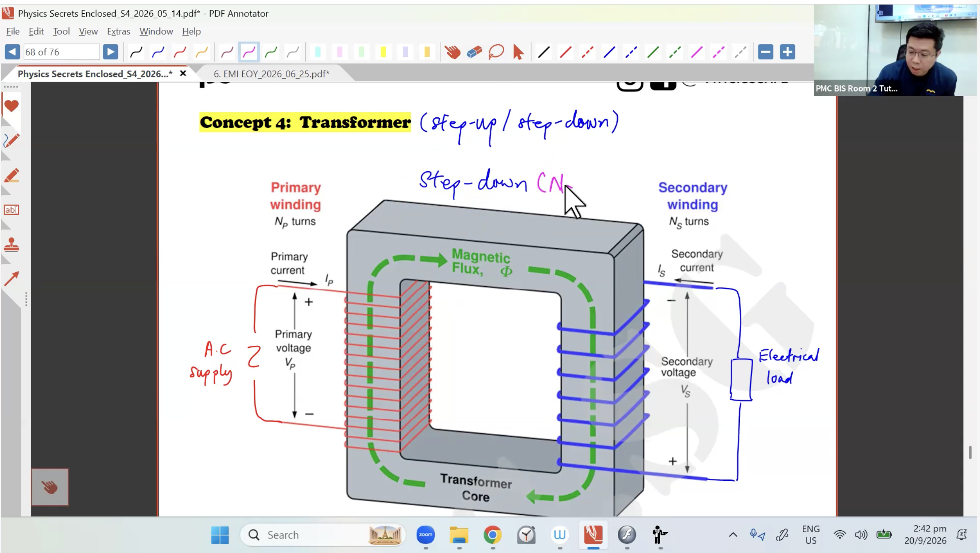
Task: Choose the orange highlighter swatch
Action: [x=427, y=52]
